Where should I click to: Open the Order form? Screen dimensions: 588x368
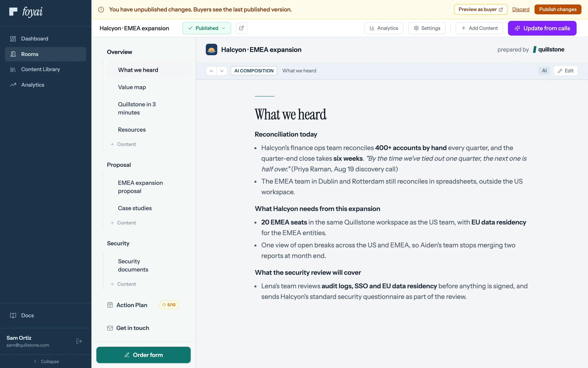pos(143,355)
